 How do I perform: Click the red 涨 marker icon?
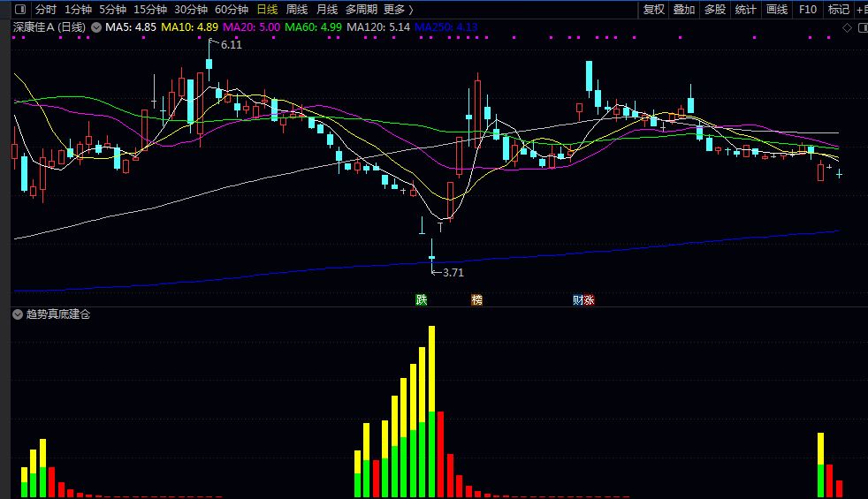(590, 300)
